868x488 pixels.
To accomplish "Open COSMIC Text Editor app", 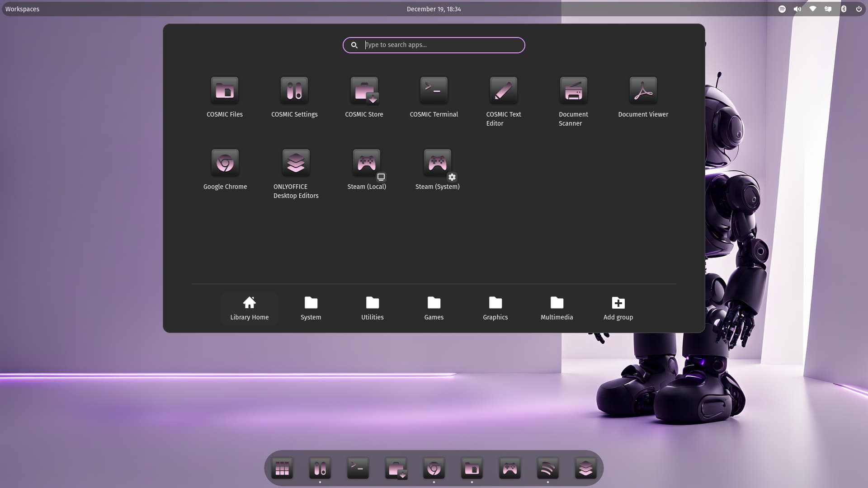I will [504, 102].
